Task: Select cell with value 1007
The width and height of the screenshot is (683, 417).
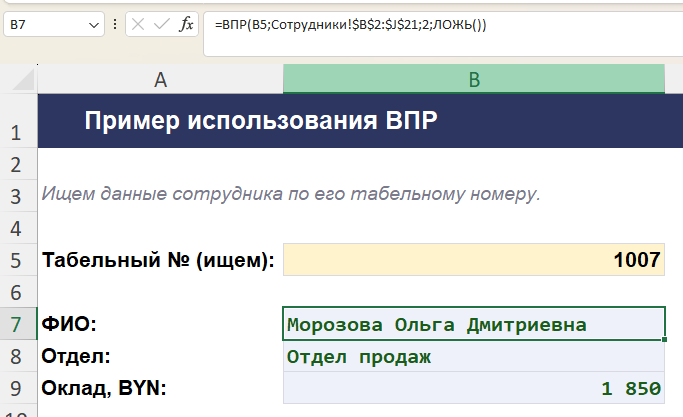Action: click(x=474, y=260)
